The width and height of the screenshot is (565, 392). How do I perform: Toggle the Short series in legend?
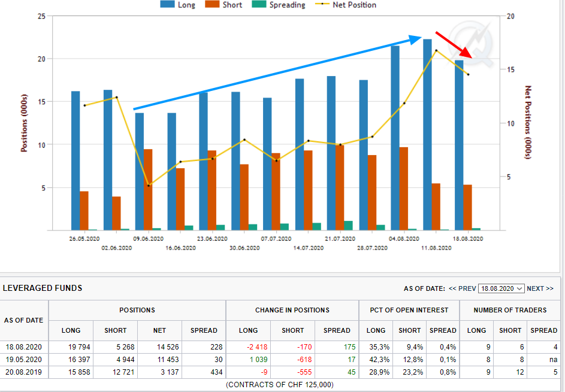[223, 5]
